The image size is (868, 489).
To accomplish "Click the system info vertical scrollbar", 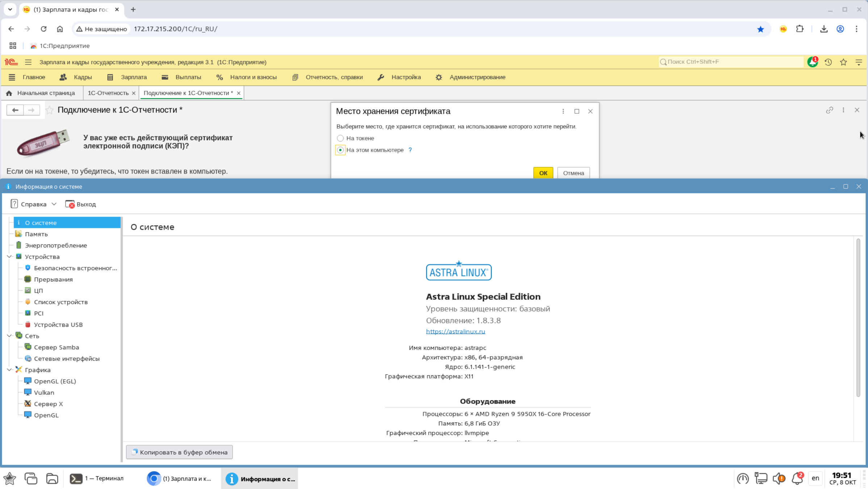I will 858,317.
